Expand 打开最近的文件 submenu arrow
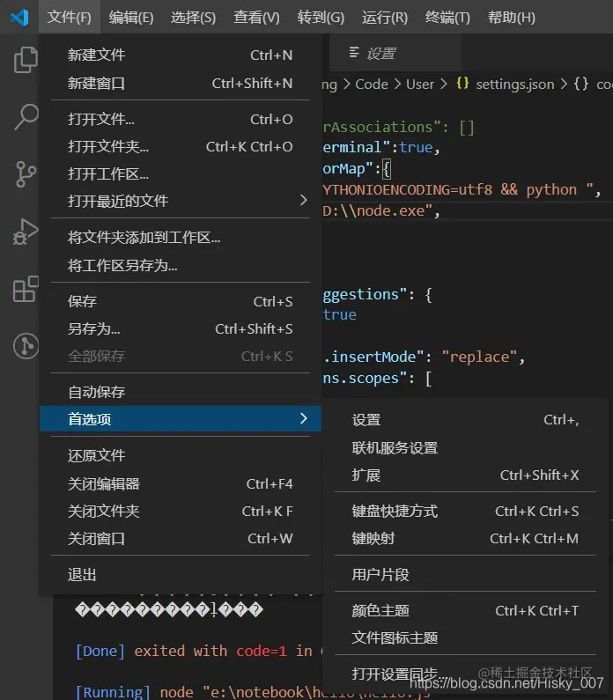The width and height of the screenshot is (613, 700). pyautogui.click(x=304, y=201)
